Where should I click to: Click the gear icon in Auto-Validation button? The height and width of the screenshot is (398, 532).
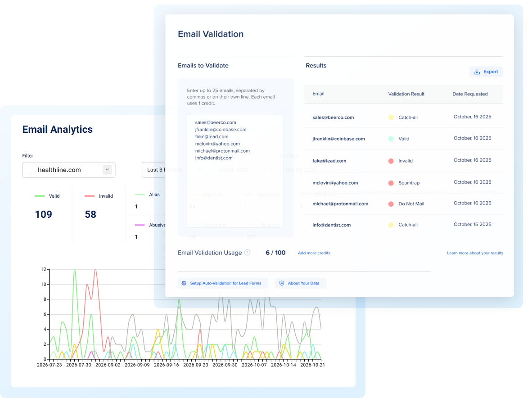(184, 283)
